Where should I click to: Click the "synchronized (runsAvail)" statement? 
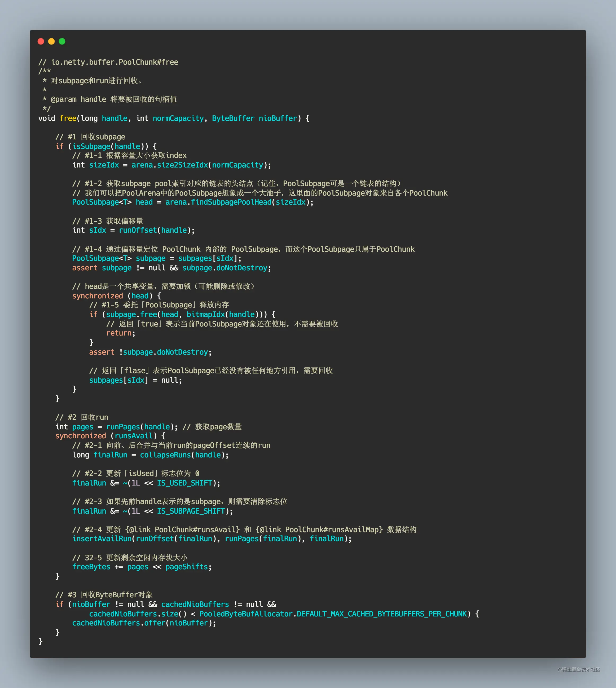110,436
